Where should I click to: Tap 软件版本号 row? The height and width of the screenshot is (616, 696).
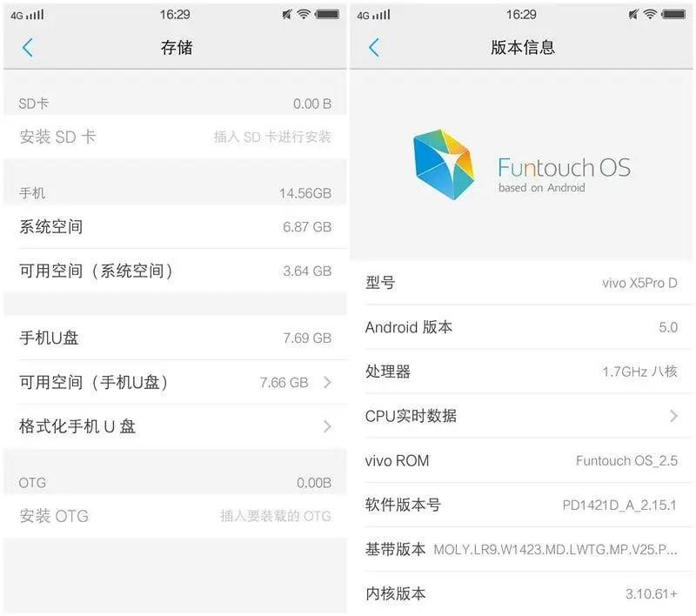(521, 505)
